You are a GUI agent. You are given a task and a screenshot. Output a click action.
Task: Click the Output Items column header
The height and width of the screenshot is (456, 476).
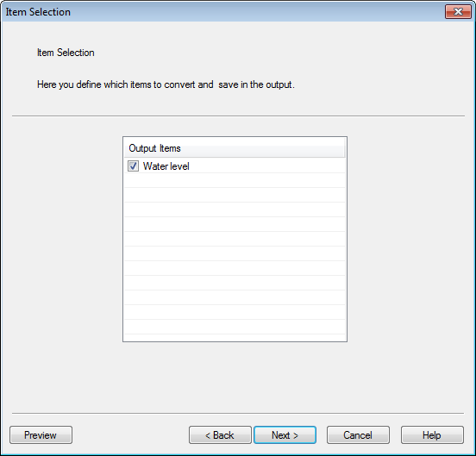[235, 148]
